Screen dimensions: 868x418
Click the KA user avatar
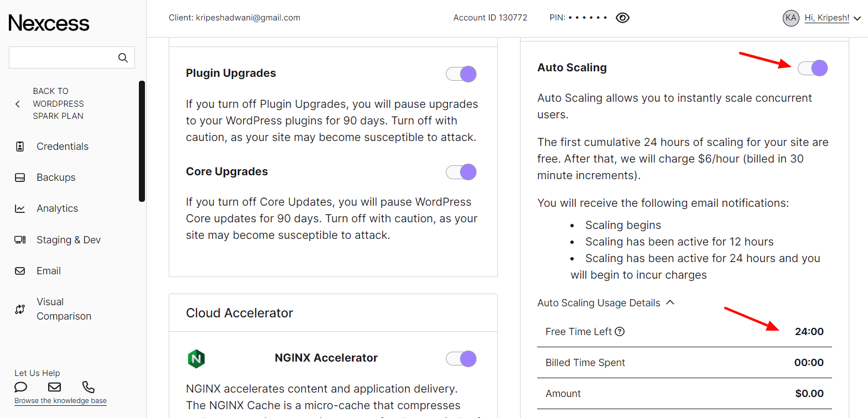[791, 18]
